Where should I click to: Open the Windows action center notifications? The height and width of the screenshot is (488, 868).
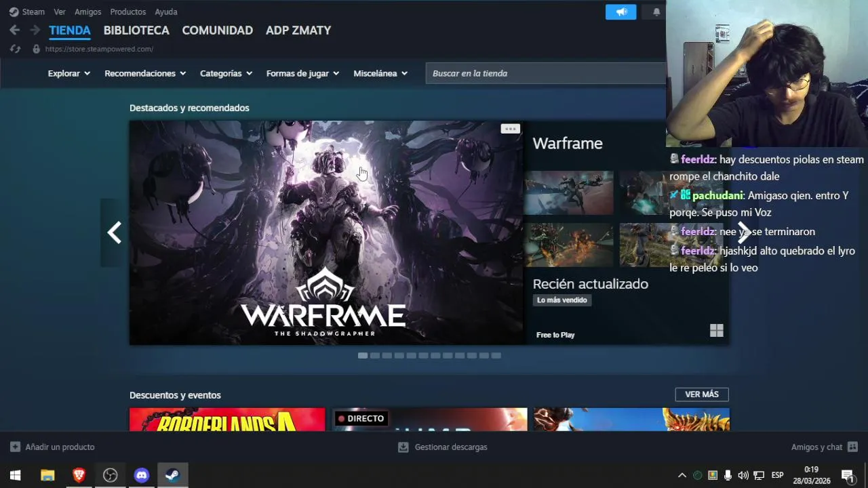848,475
